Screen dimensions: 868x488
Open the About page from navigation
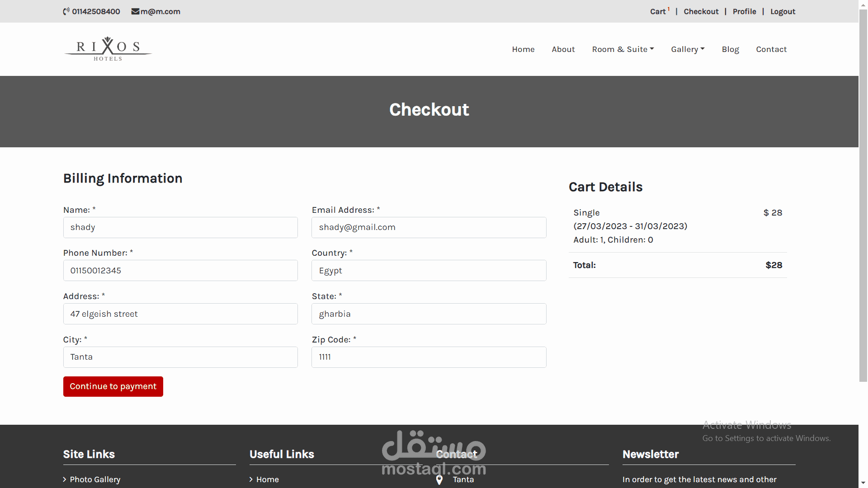pos(563,49)
